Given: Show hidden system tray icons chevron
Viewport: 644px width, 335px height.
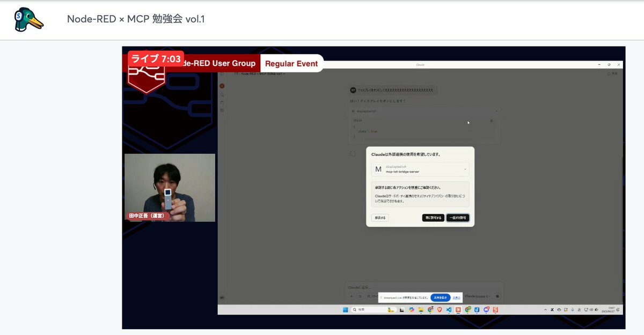Looking at the screenshot, I should pos(545,310).
